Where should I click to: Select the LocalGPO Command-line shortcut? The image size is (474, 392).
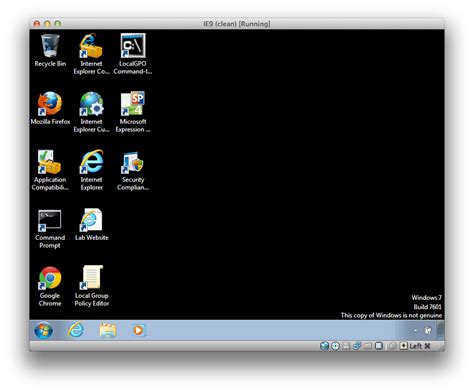point(133,53)
